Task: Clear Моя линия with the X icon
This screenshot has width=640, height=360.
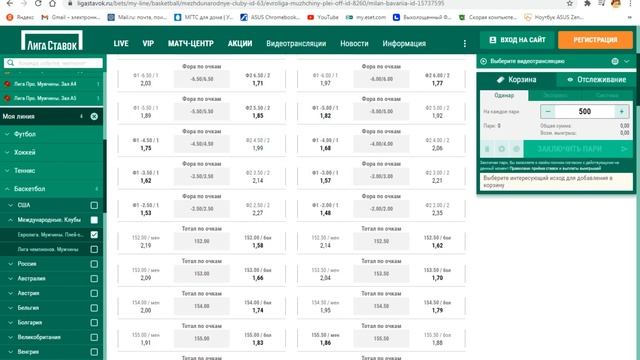Action: 94,117
